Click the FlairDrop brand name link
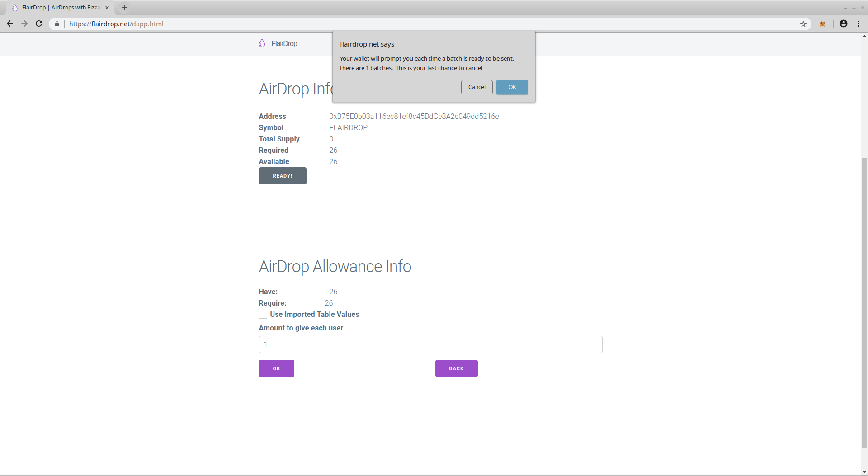Screen dimensions: 868x476 tap(284, 43)
